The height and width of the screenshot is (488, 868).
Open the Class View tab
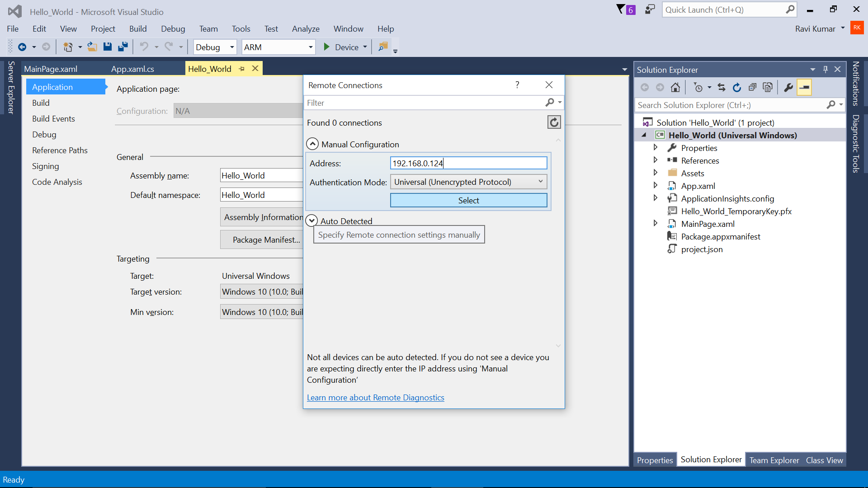pyautogui.click(x=824, y=460)
